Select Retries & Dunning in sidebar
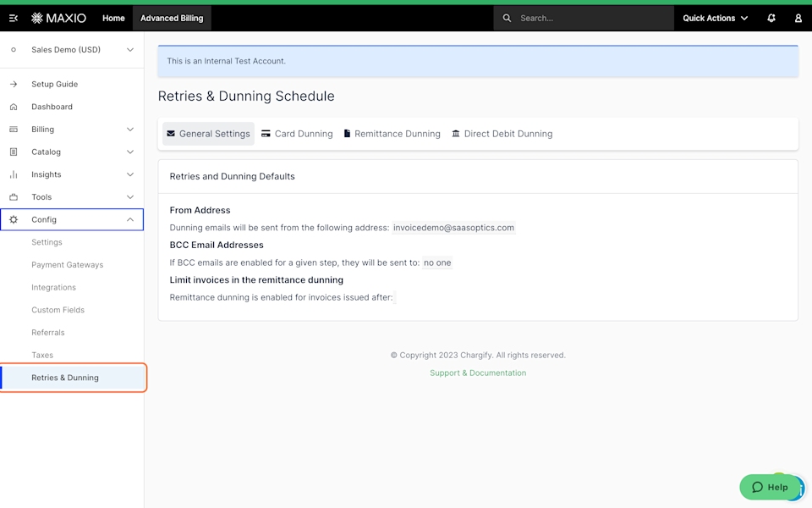This screenshot has width=812, height=508. (73, 378)
